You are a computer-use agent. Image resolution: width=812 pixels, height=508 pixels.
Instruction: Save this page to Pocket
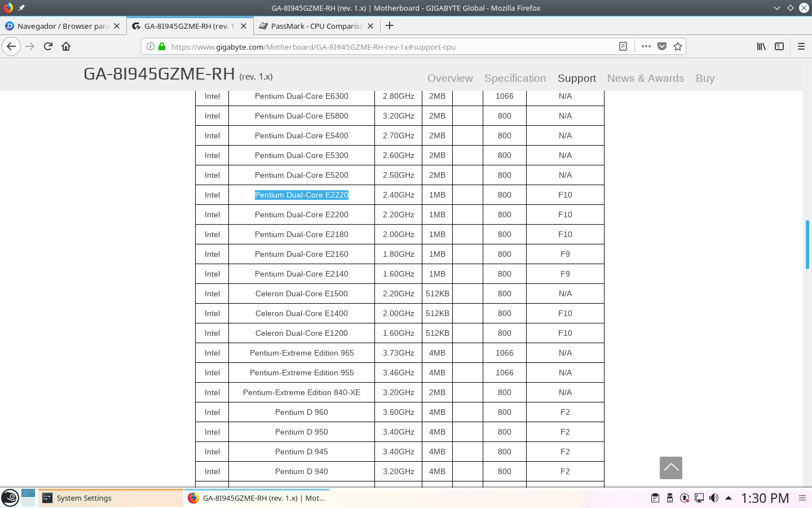click(662, 46)
